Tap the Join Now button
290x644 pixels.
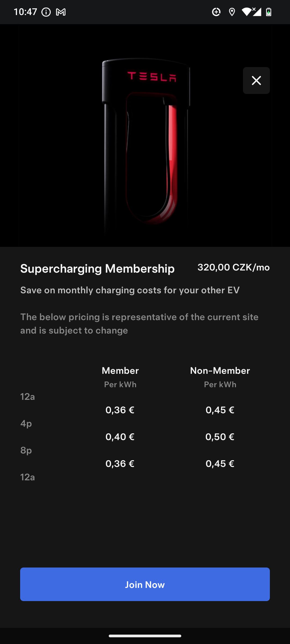145,584
